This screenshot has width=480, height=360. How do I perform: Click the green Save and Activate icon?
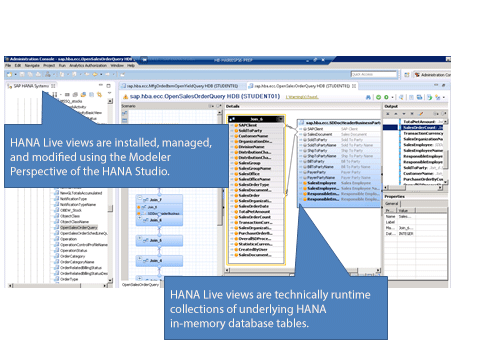click(386, 97)
